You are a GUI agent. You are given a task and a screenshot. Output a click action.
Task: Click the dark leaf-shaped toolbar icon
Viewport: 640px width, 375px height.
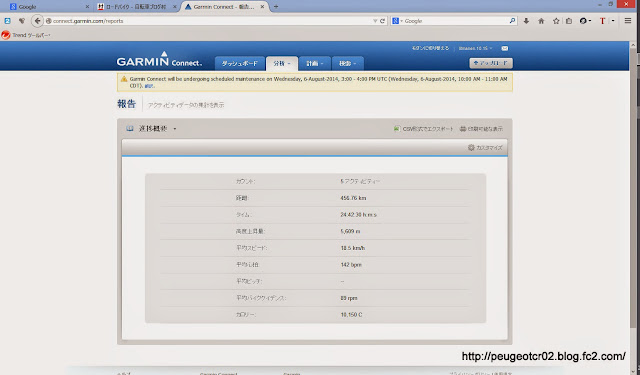click(x=22, y=21)
